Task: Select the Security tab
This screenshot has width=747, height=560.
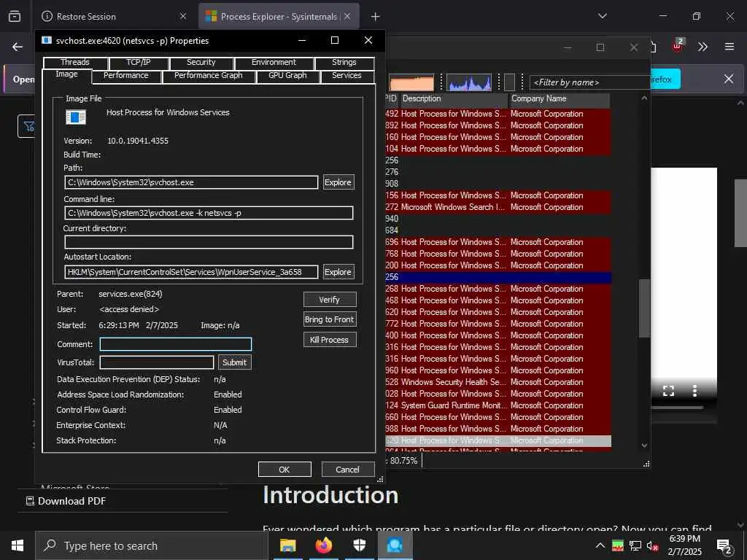Action: pyautogui.click(x=201, y=63)
